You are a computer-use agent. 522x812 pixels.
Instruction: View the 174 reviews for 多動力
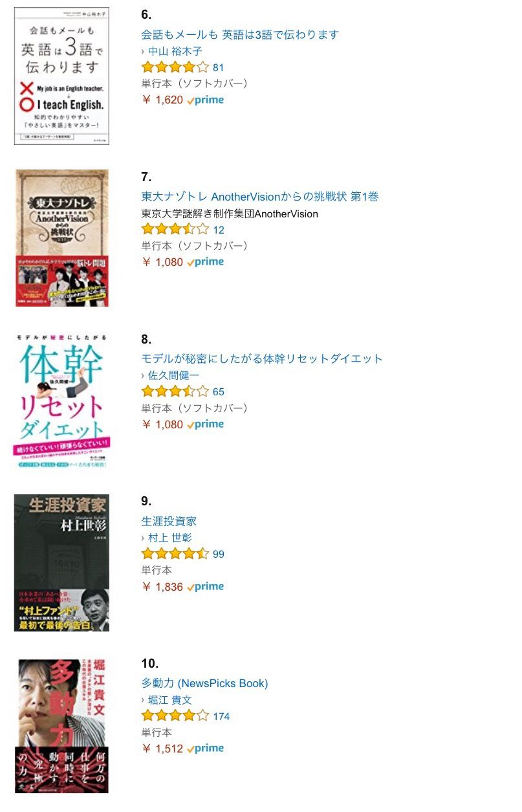pyautogui.click(x=221, y=716)
